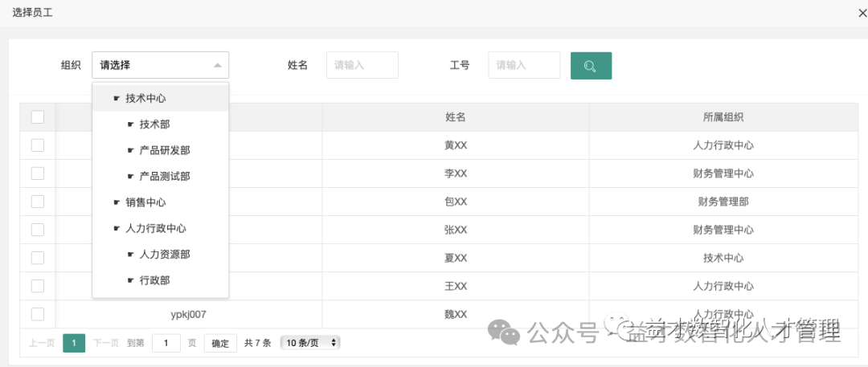The image size is (868, 367).
Task: Click 财务管理中心 cell in 张XX row
Action: (723, 230)
